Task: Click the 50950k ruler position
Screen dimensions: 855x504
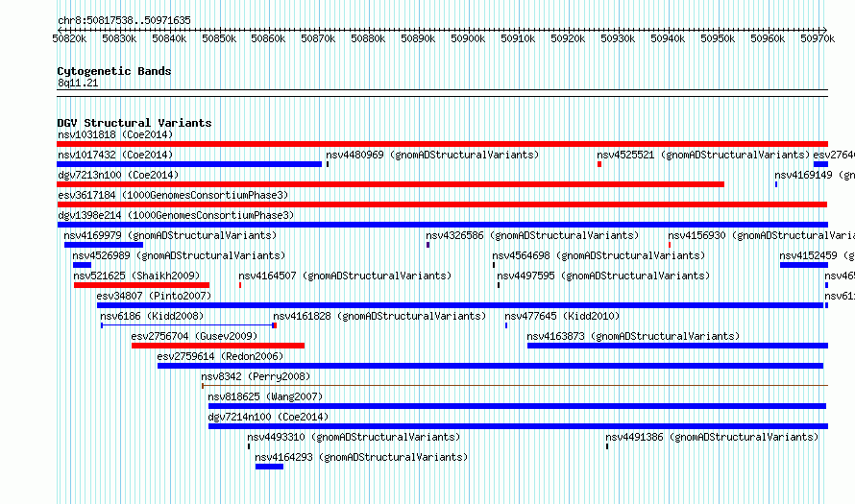Action: coord(718,38)
